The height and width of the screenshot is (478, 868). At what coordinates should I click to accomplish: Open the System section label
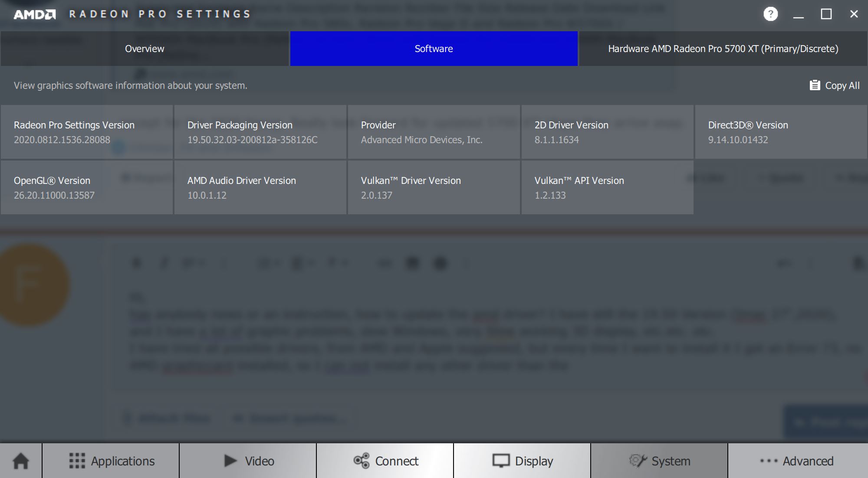(x=671, y=461)
